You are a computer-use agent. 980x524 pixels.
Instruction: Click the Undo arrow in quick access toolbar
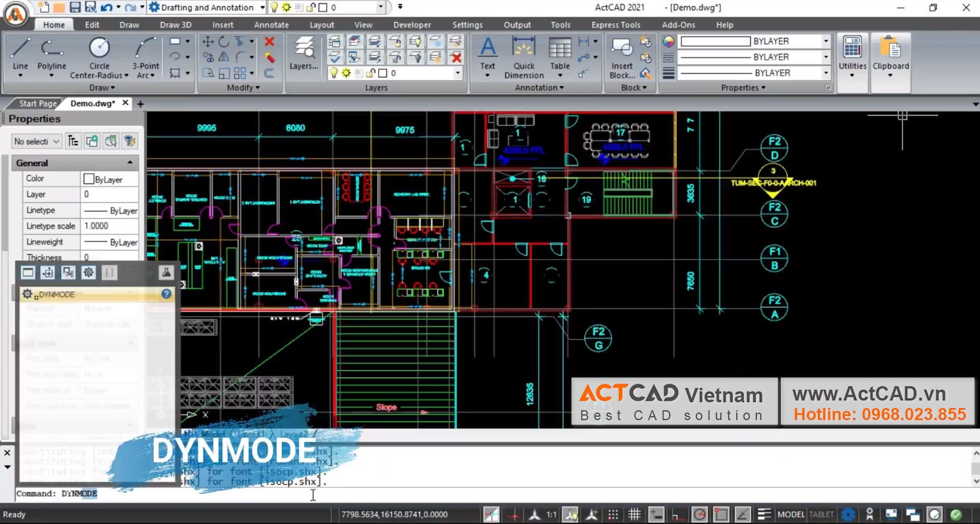pyautogui.click(x=107, y=7)
